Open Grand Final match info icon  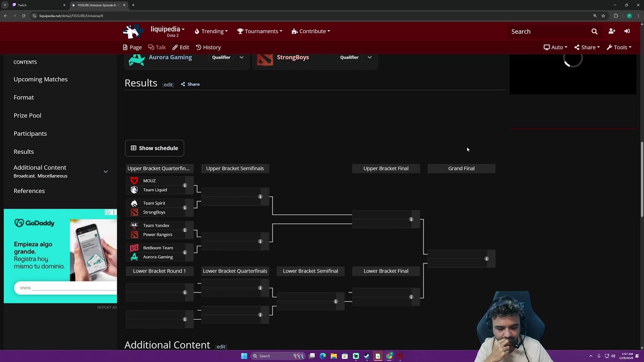pos(487,259)
